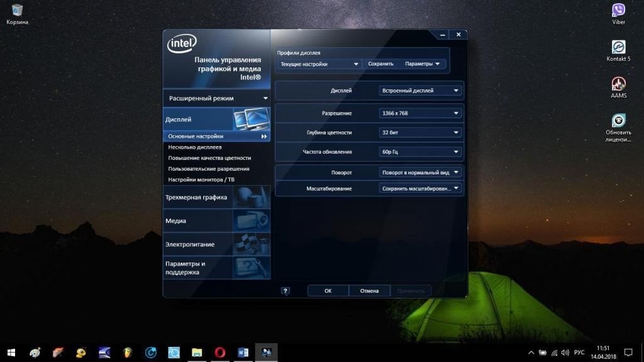Open the Встроенный дисплей display dropdown
This screenshot has width=644, height=362.
pyautogui.click(x=420, y=91)
